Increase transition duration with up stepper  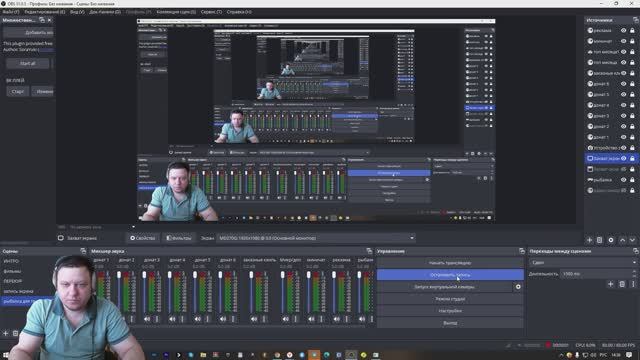pyautogui.click(x=634, y=272)
